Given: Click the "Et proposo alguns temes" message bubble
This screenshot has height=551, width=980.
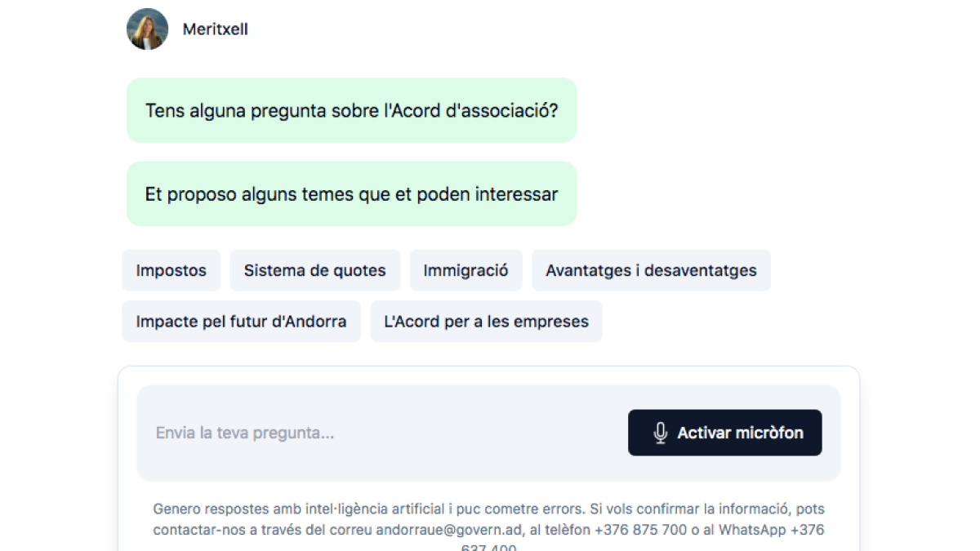Looking at the screenshot, I should (x=351, y=193).
